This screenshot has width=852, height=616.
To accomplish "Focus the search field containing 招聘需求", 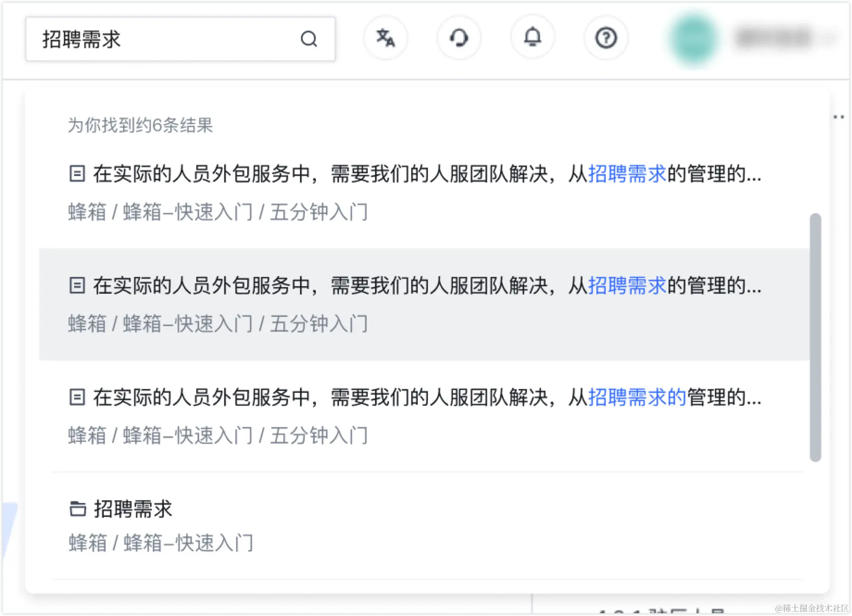I will tap(181, 39).
